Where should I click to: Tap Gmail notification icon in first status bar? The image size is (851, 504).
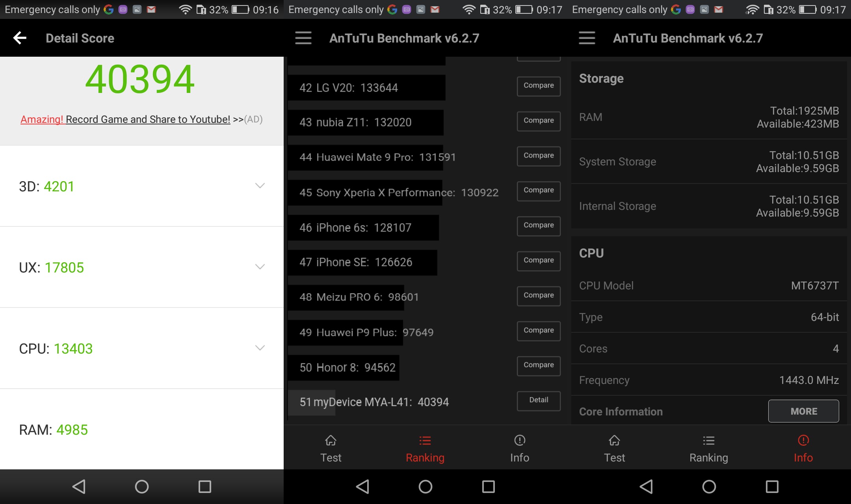151,9
